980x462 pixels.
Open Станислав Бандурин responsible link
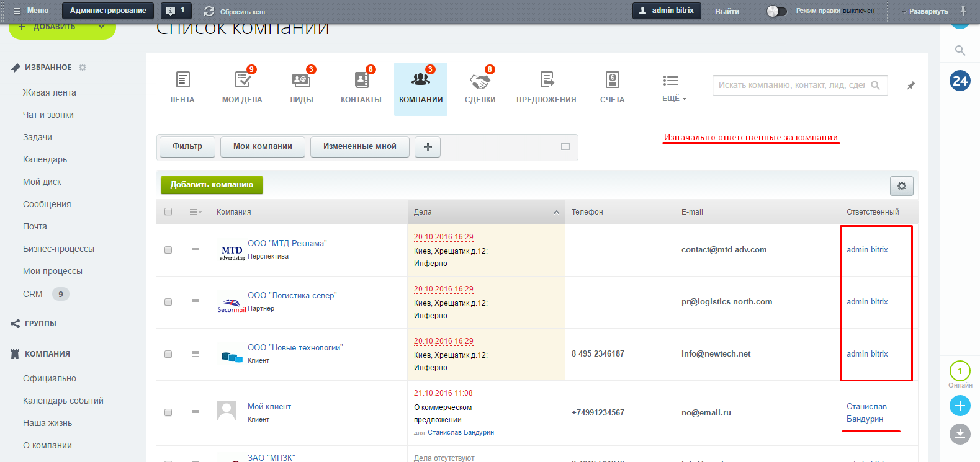[866, 413]
